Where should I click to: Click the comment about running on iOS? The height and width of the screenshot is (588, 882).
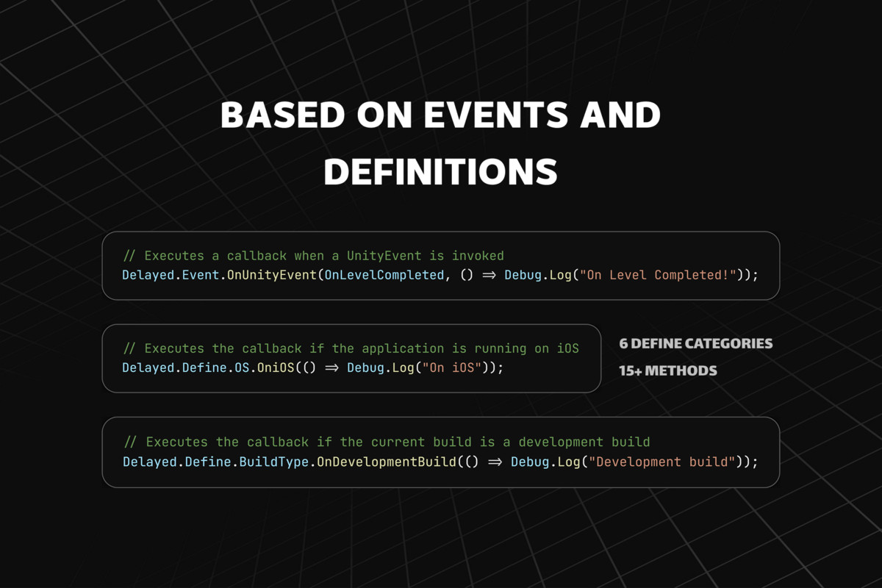tap(350, 348)
